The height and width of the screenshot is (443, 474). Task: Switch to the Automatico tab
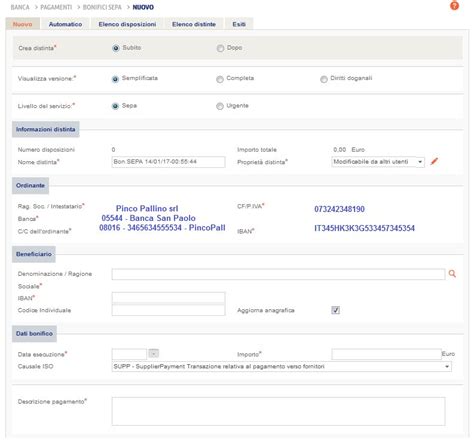(x=65, y=24)
